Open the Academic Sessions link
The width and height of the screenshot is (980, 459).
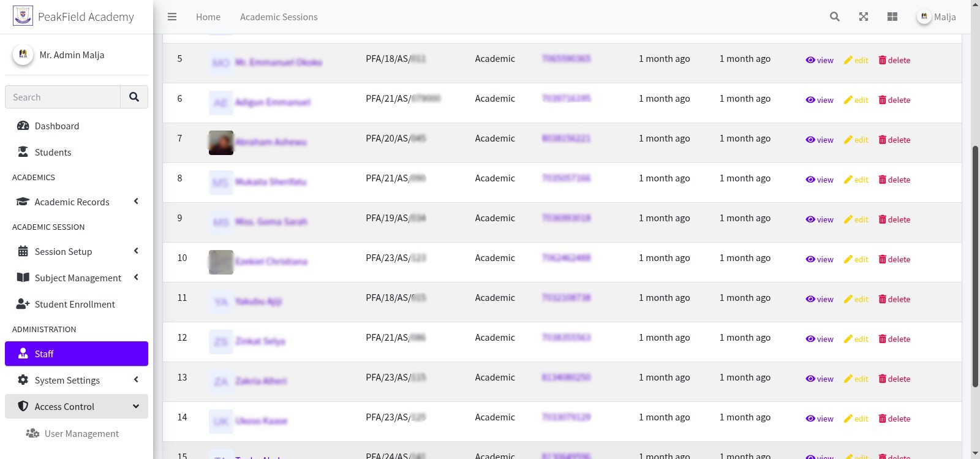279,17
